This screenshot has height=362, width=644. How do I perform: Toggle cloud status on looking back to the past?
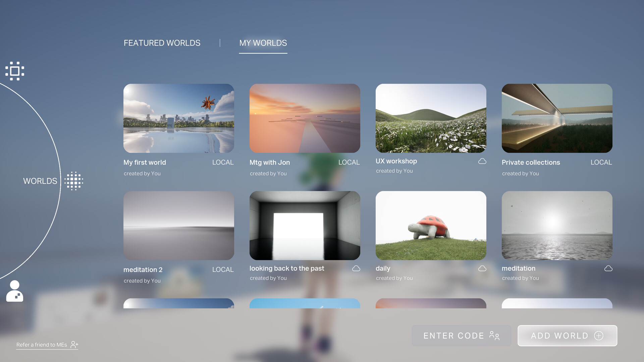tap(357, 268)
